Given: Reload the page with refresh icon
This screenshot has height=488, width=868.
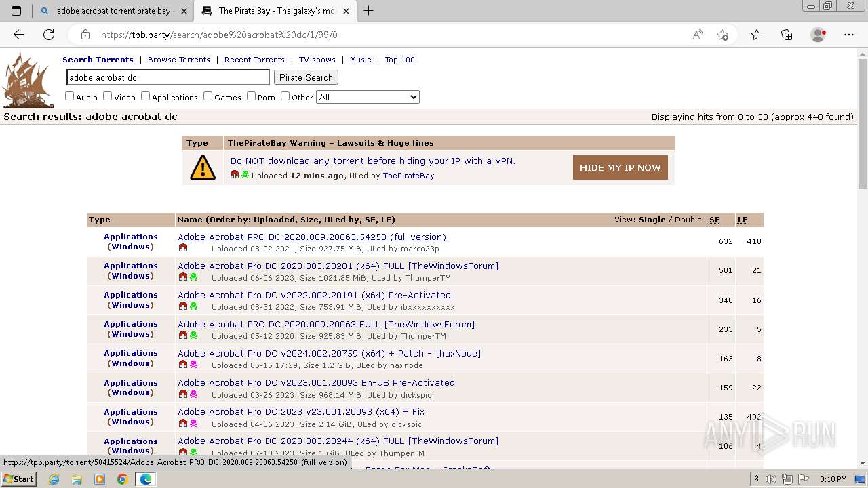Looking at the screenshot, I should [49, 35].
